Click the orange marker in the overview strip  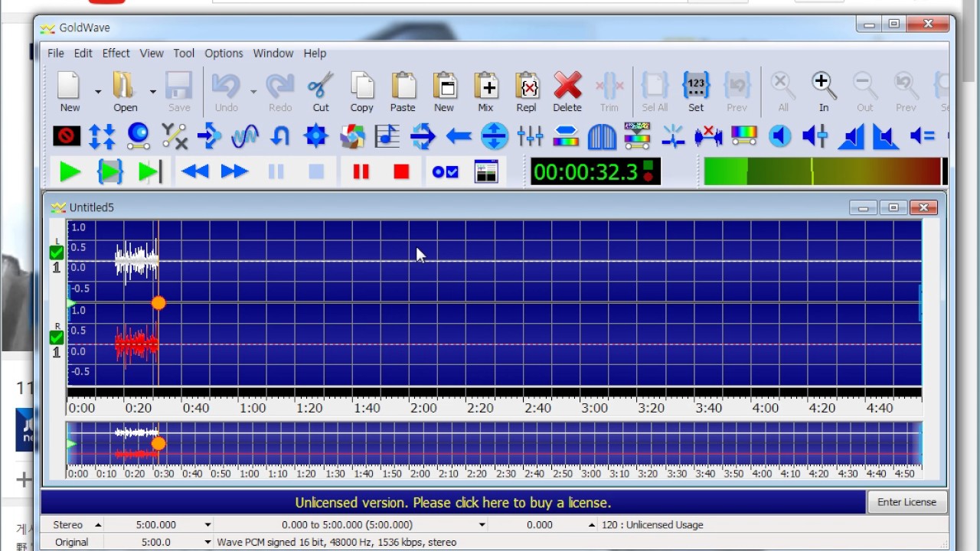[158, 443]
